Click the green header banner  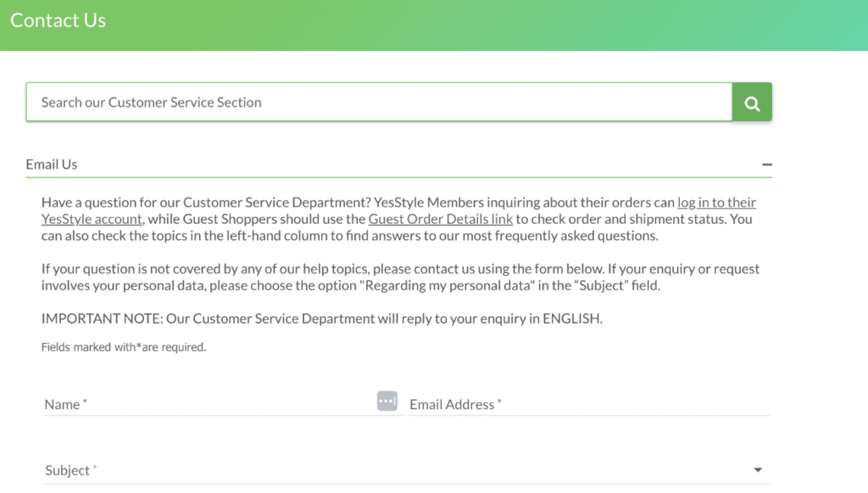434,25
